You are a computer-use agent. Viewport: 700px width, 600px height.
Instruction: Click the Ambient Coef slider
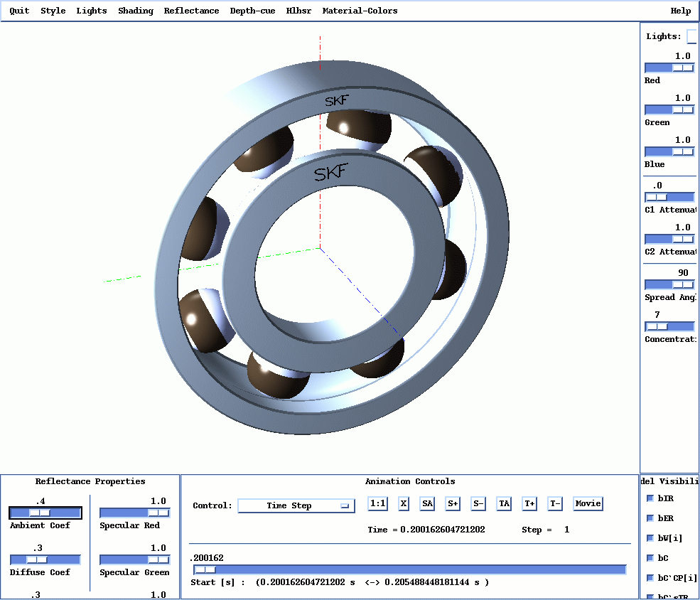(45, 513)
